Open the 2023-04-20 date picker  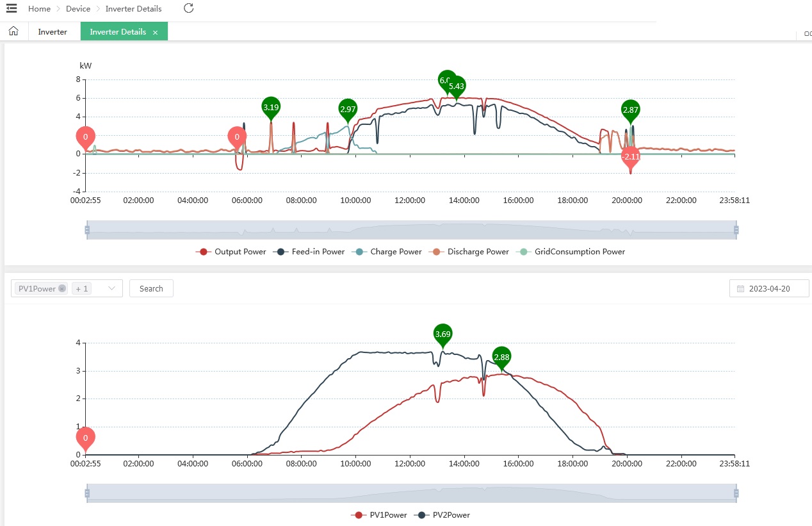pos(769,289)
